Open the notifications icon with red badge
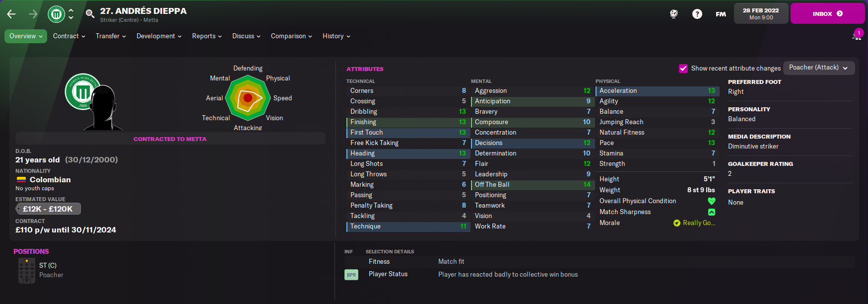This screenshot has height=304, width=868. (x=857, y=35)
